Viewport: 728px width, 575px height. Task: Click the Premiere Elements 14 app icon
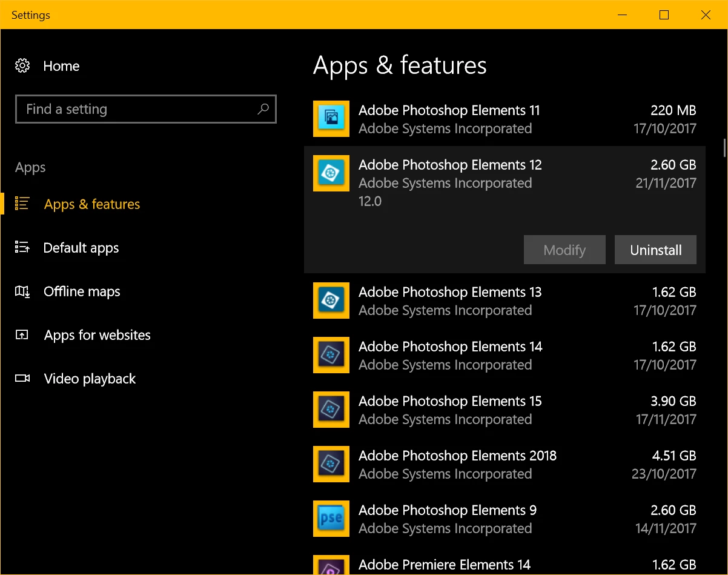tap(331, 565)
